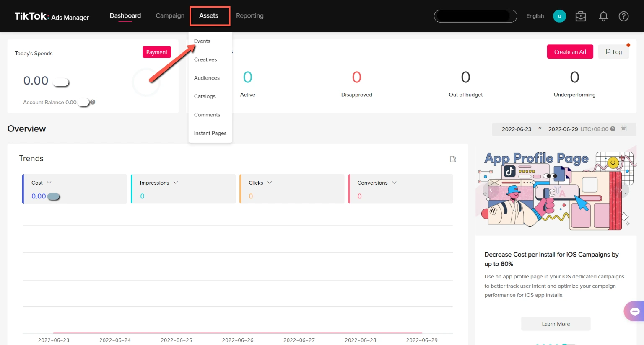The height and width of the screenshot is (345, 644).
Task: Click the TikTok Ads Manager logo
Action: click(x=52, y=16)
